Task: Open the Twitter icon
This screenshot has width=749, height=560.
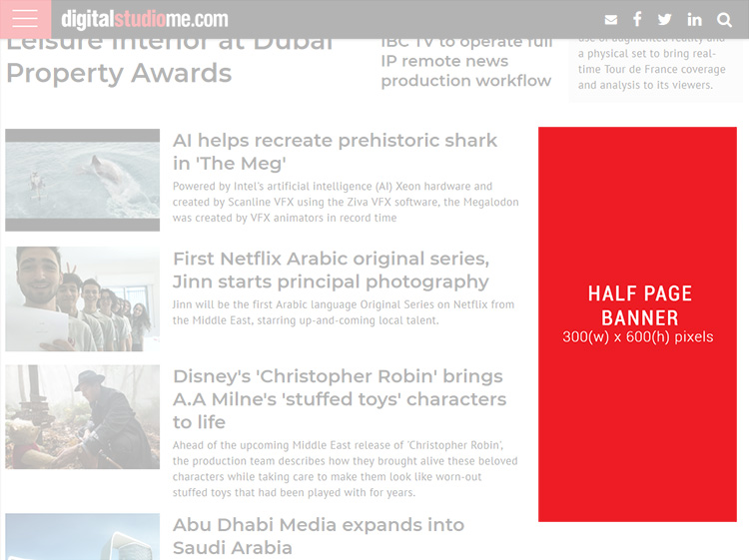Action: pos(664,20)
